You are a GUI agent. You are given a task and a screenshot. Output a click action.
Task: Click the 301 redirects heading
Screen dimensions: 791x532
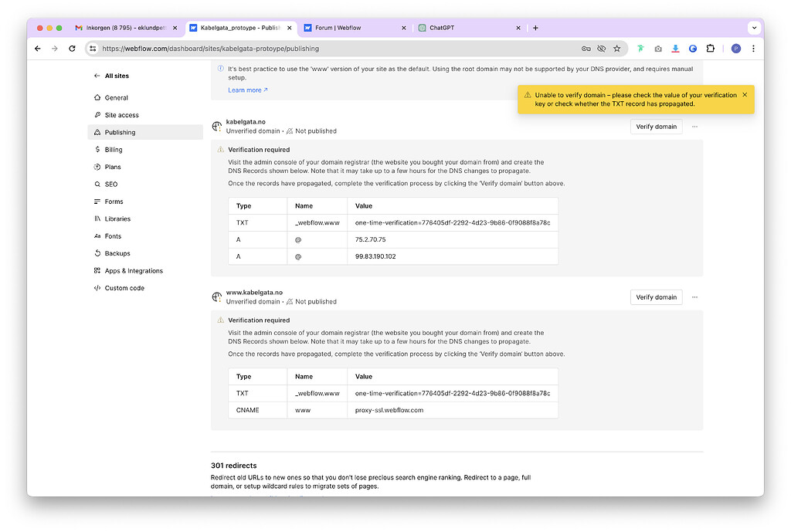tap(233, 466)
